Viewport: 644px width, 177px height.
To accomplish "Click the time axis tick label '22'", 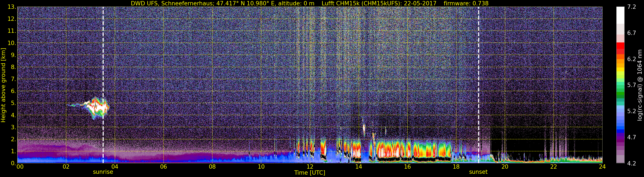I will pos(553,167).
